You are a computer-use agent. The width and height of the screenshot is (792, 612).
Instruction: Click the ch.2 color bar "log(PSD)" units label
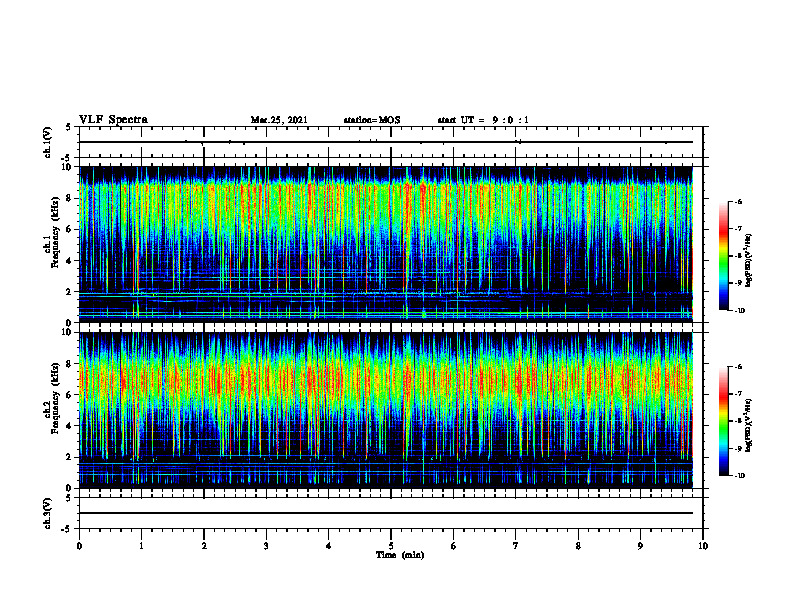(750, 425)
